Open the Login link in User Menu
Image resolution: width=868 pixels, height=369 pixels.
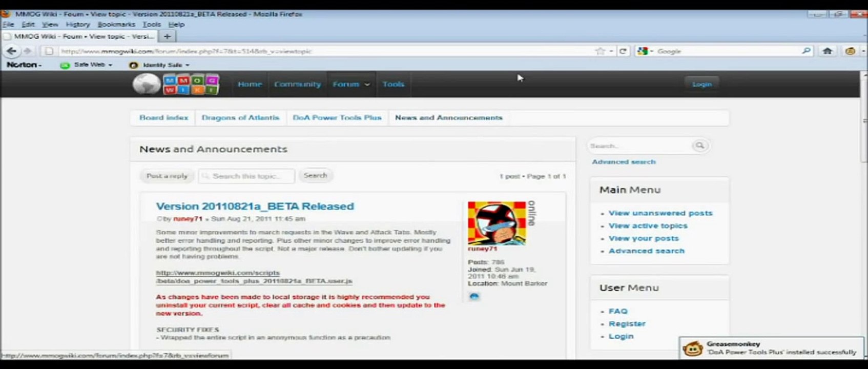tap(621, 337)
